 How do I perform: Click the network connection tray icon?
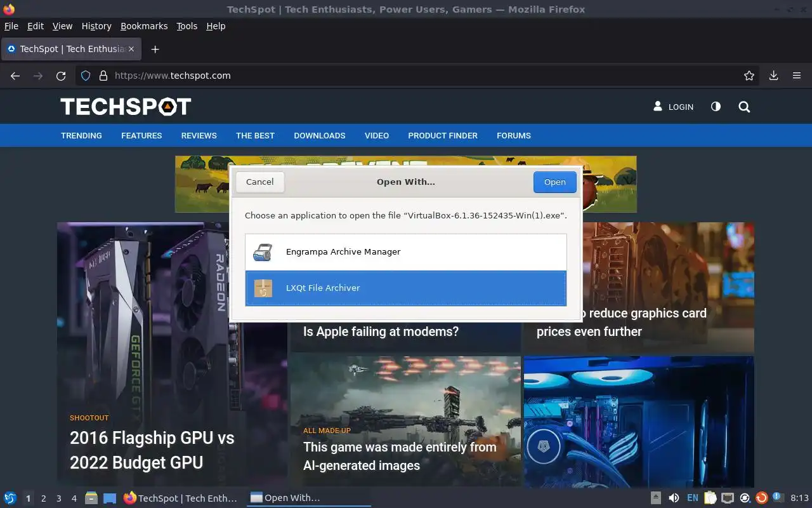(728, 498)
